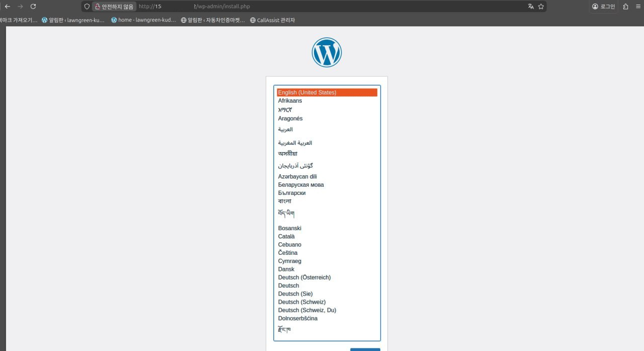Open the translate page icon in address bar
The height and width of the screenshot is (351, 644).
(531, 7)
